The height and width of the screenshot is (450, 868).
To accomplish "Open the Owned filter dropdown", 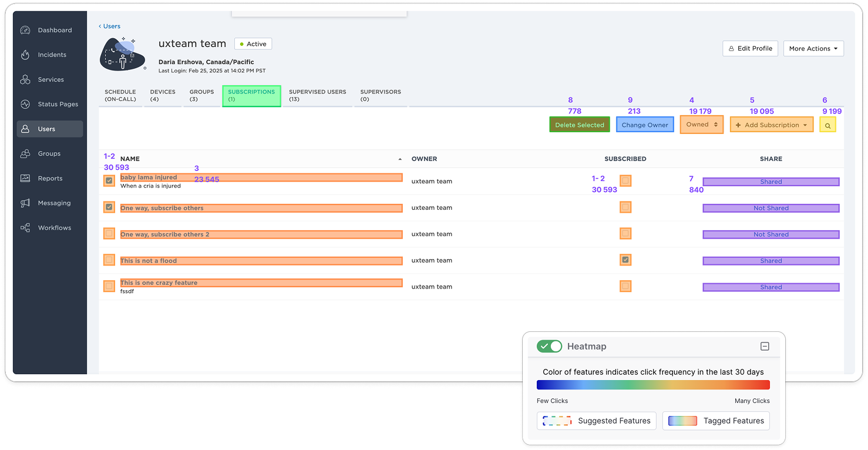I will click(x=702, y=125).
